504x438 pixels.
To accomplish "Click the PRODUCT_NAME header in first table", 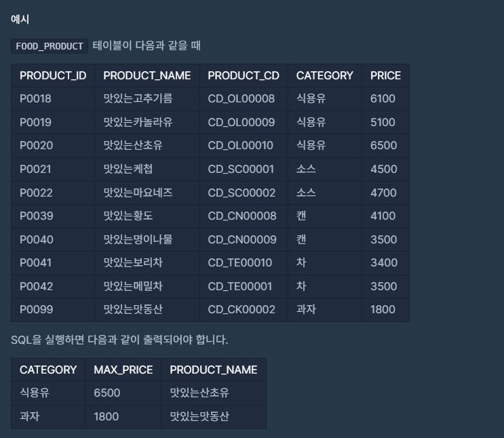I will click(147, 75).
